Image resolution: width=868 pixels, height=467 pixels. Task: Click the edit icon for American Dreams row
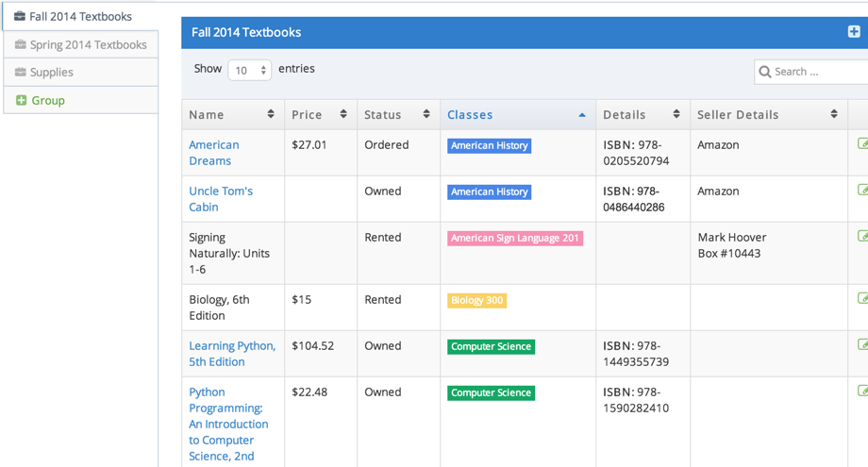(x=862, y=144)
